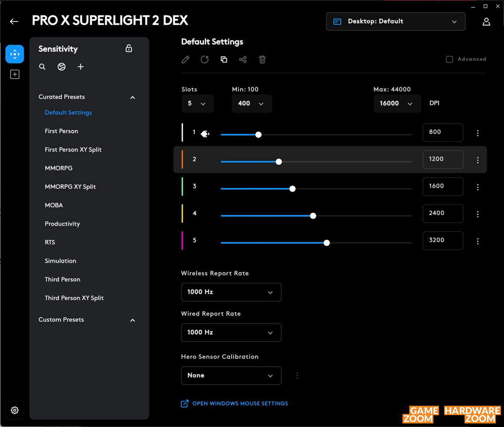Click the 1200 DPI value field
The width and height of the screenshot is (504, 427).
(x=443, y=159)
